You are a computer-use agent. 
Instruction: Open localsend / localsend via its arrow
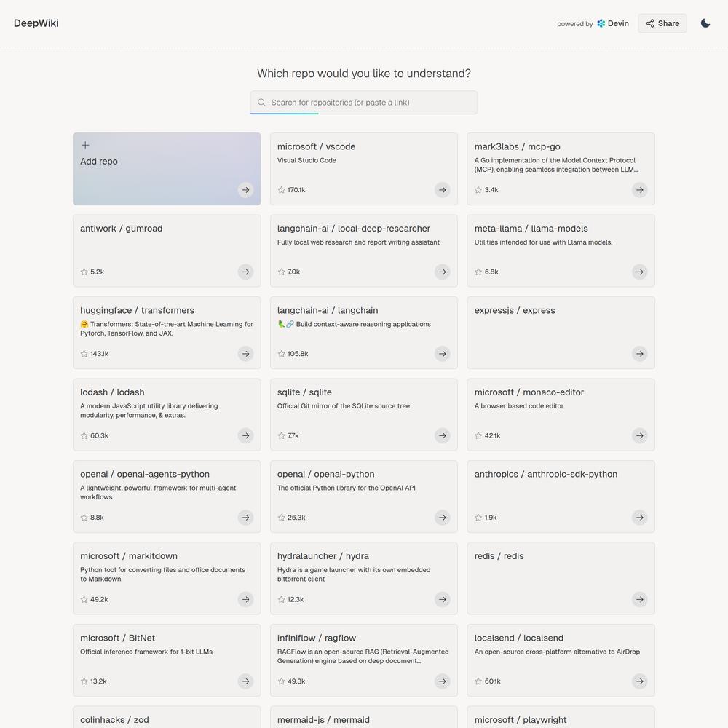click(639, 681)
